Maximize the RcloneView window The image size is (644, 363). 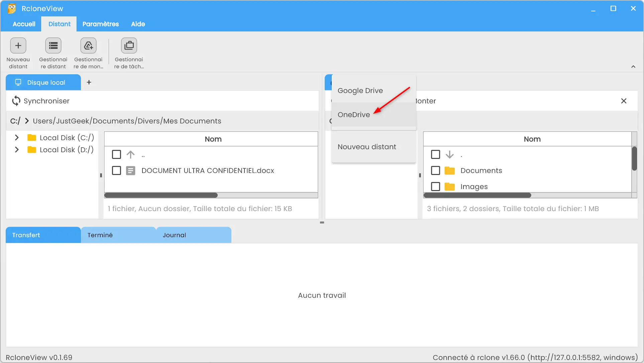[613, 8]
